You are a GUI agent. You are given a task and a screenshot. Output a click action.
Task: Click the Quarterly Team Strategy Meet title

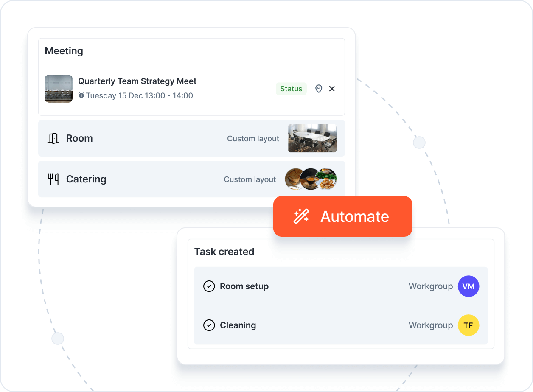(137, 81)
